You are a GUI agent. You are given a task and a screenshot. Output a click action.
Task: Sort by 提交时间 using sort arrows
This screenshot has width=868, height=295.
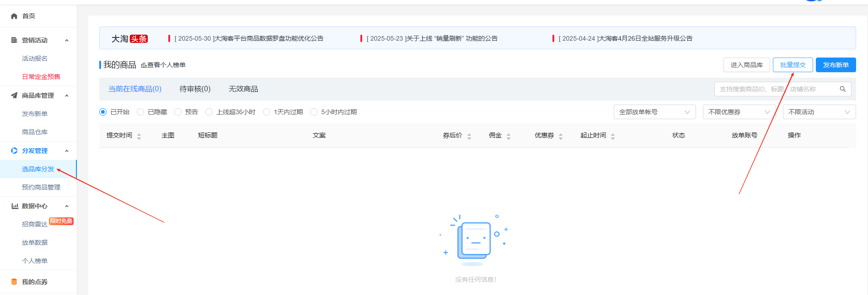[x=139, y=136]
